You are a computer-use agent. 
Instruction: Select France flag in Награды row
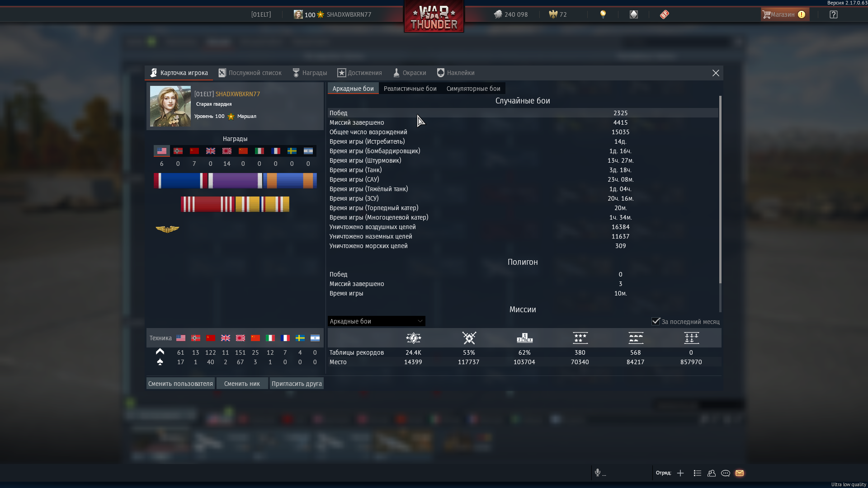point(276,151)
